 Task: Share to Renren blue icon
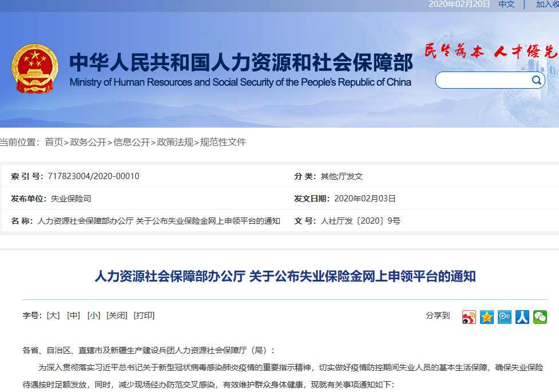point(522,317)
